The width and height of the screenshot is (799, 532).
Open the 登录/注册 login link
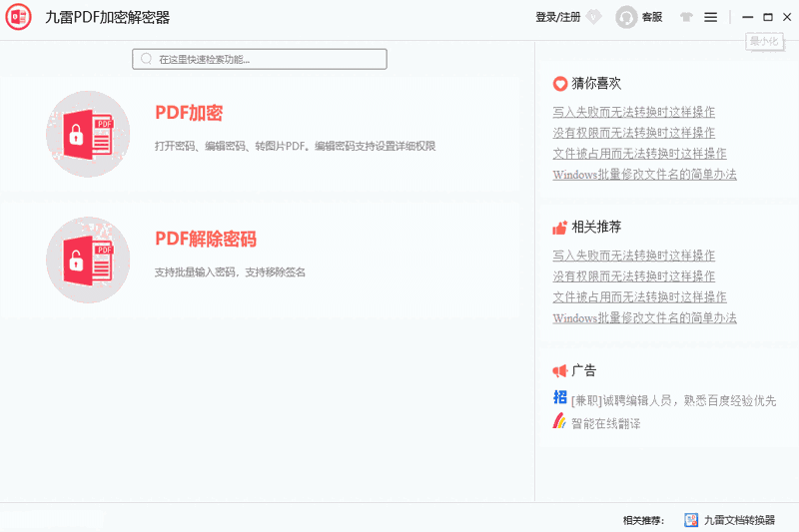(557, 17)
